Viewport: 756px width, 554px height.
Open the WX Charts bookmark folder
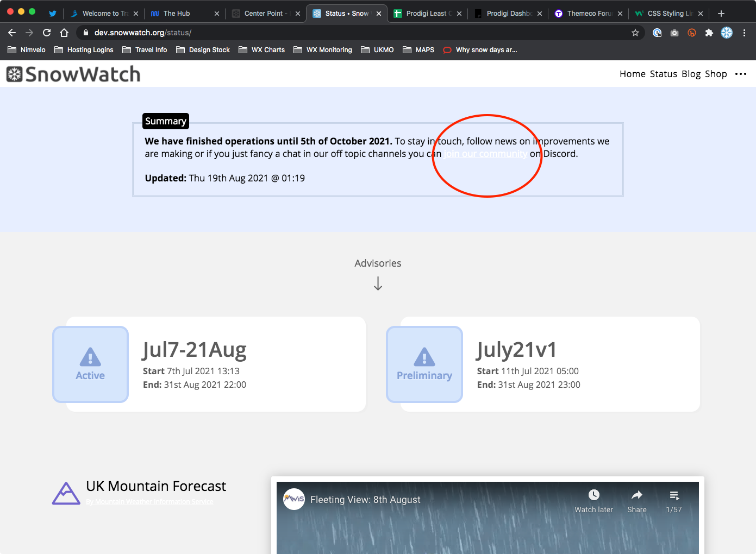tap(262, 50)
